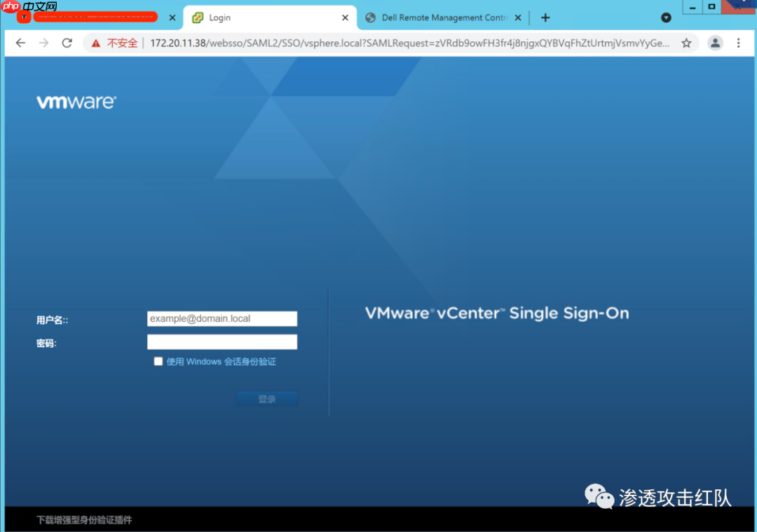Reload the current page
Image resolution: width=757 pixels, height=532 pixels.
click(67, 43)
